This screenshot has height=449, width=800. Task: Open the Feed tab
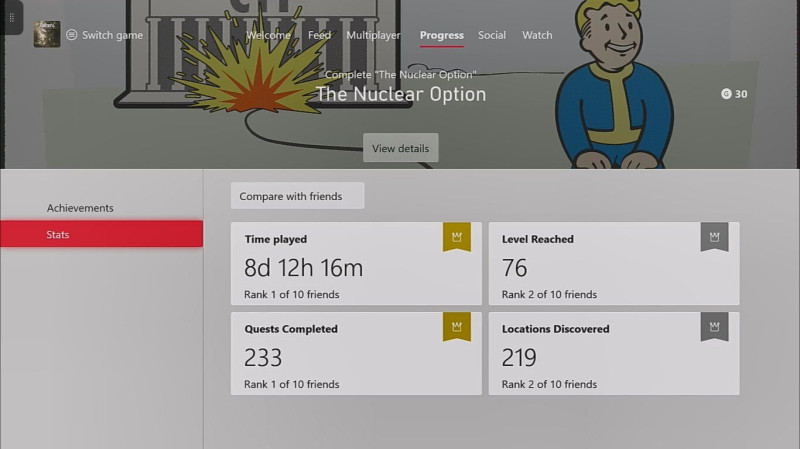point(319,35)
